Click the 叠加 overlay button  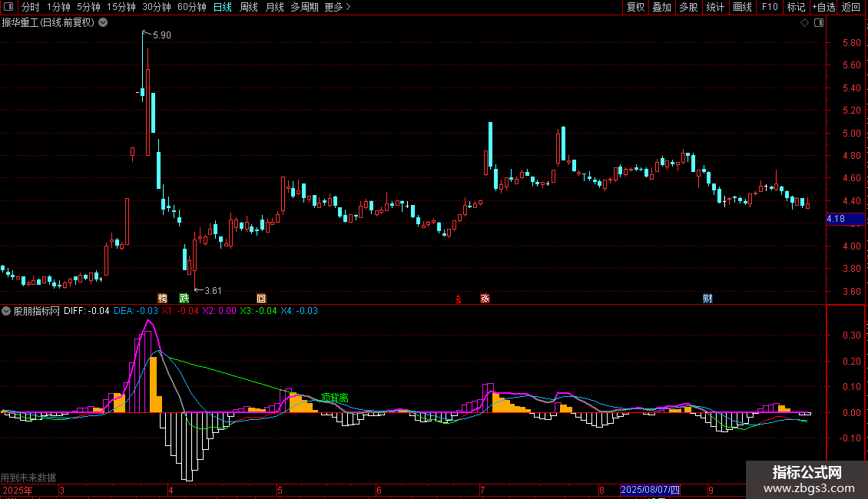(x=661, y=7)
